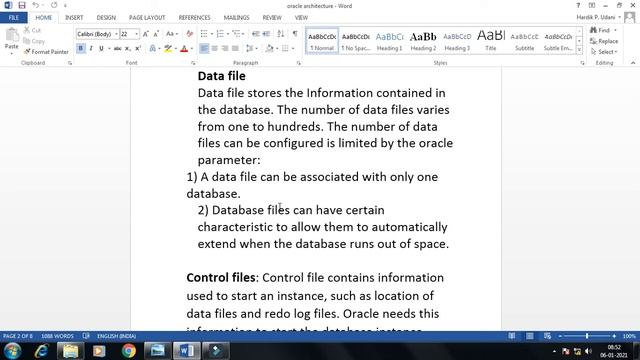Viewport: 640px width, 360px height.
Task: Click Sort paragraph icon
Action: 281,34
